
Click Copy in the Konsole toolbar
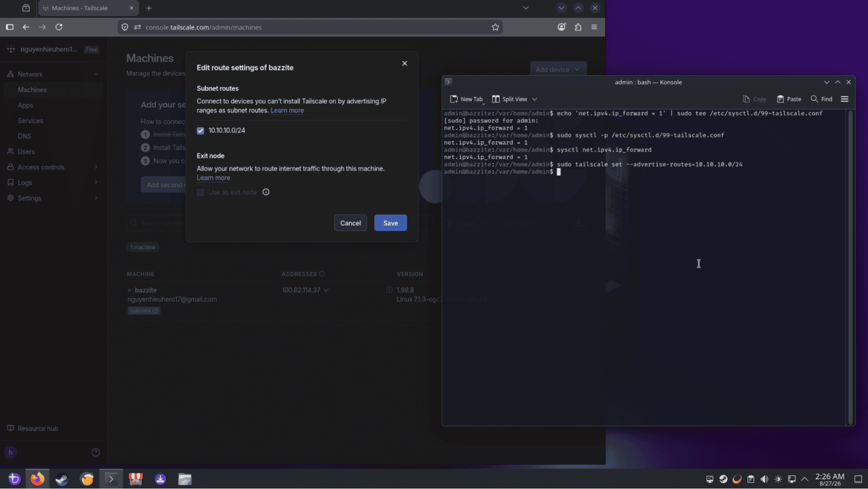click(x=754, y=99)
